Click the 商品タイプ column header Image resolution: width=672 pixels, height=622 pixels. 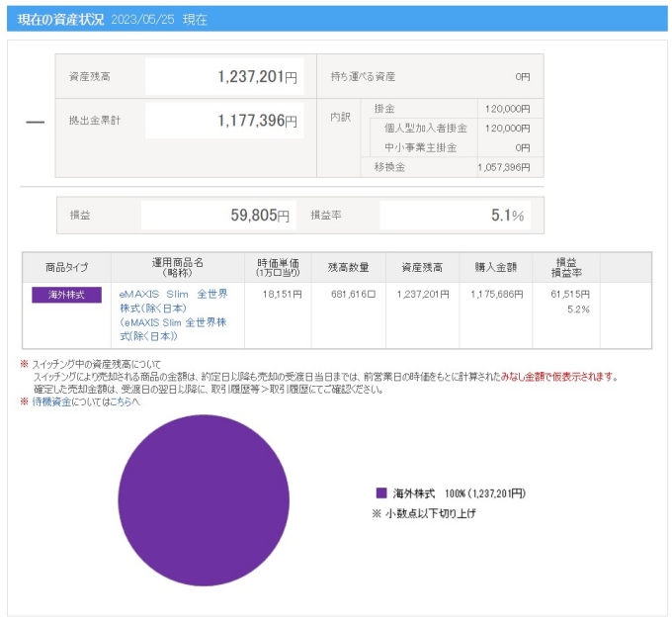pyautogui.click(x=66, y=267)
